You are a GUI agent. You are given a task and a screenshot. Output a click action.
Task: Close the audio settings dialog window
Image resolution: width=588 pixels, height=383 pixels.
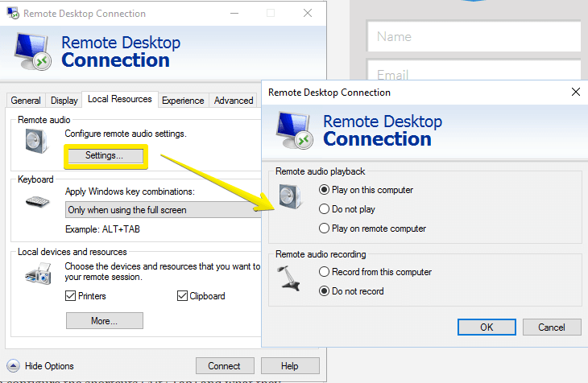pyautogui.click(x=576, y=92)
